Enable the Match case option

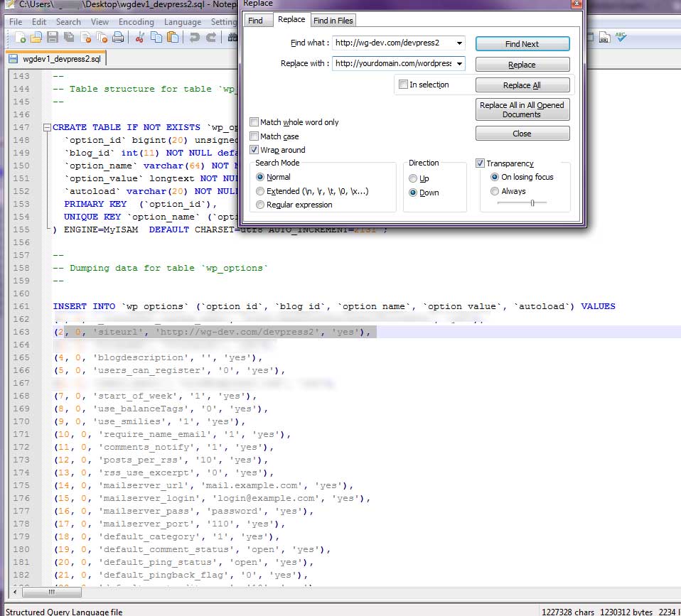[x=254, y=136]
